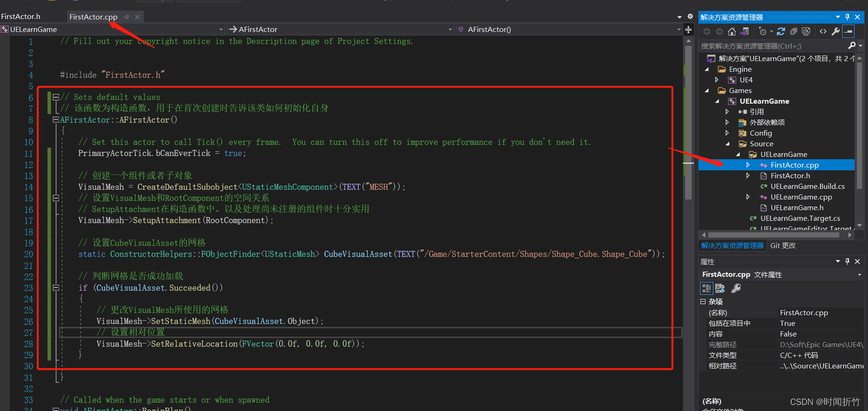
Task: Collapse the AFirstActor constructor at line 8
Action: pyautogui.click(x=56, y=119)
